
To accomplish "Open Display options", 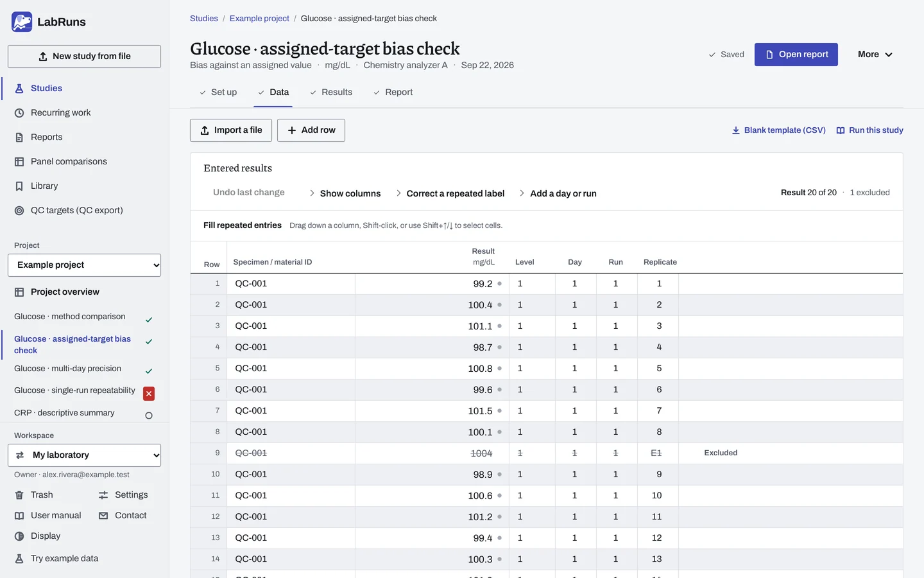I will (x=37, y=536).
